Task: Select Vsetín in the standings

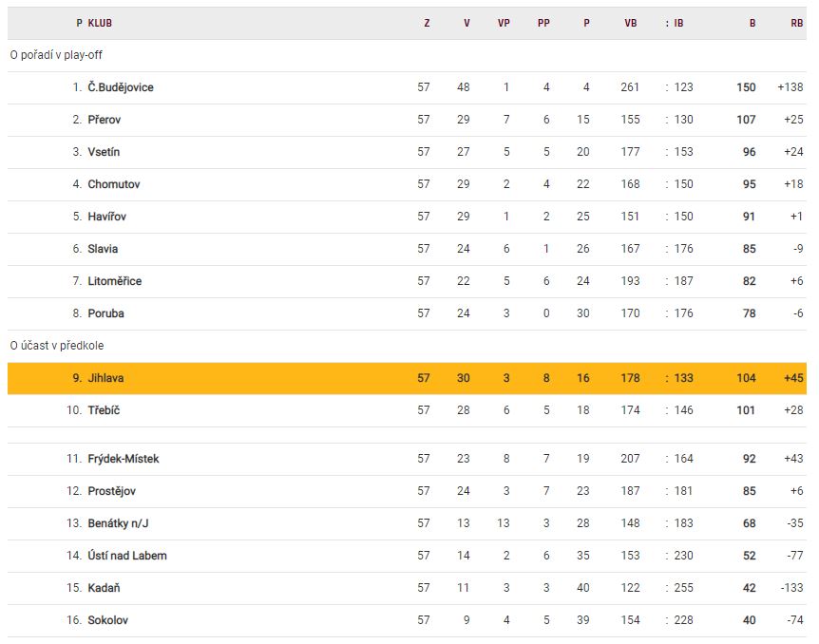Action: point(105,152)
